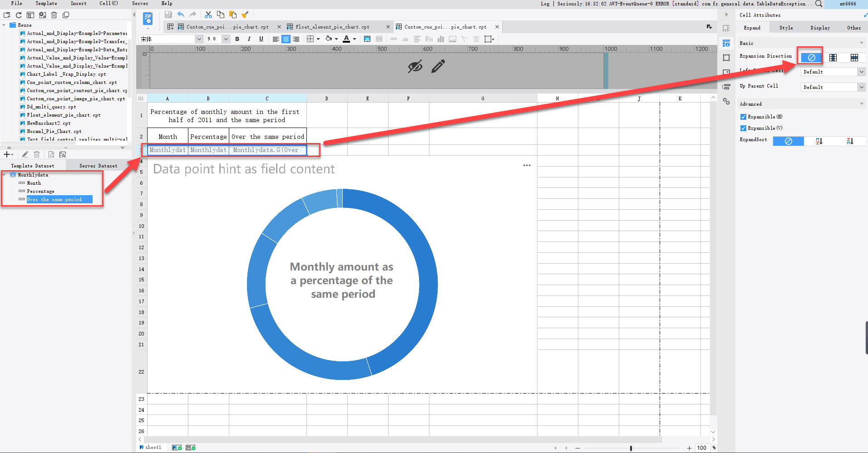Switch to the Server Dataset tab

[x=98, y=166]
